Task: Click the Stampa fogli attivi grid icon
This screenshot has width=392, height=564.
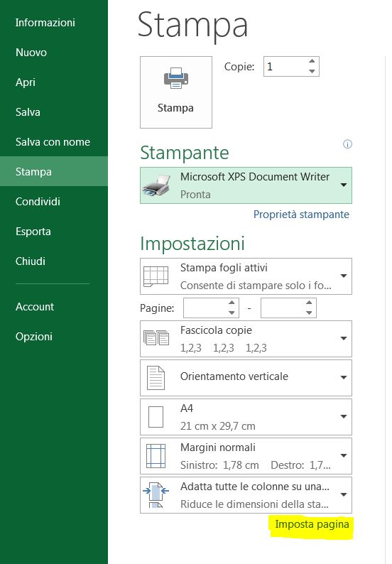Action: [x=156, y=276]
